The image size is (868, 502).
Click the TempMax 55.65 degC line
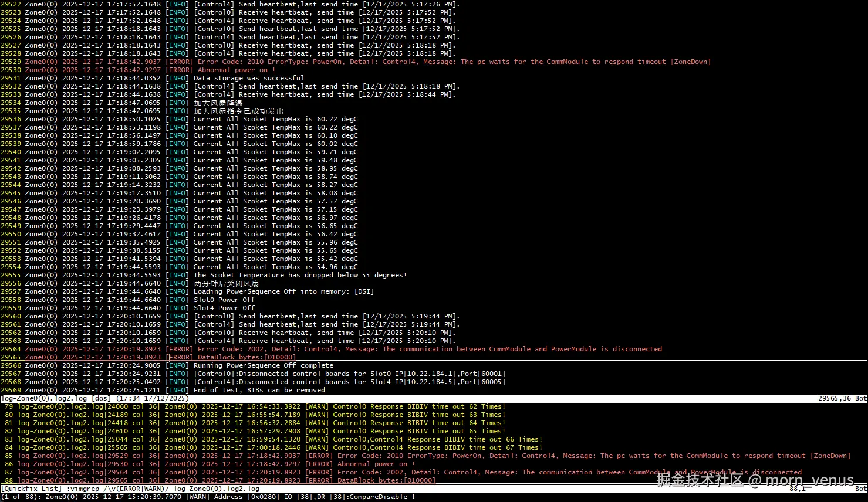click(179, 250)
